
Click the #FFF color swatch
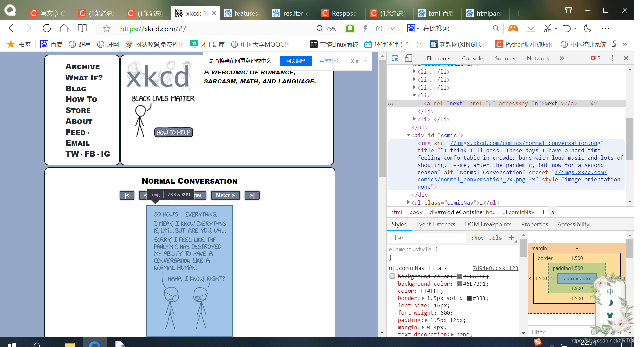click(423, 291)
